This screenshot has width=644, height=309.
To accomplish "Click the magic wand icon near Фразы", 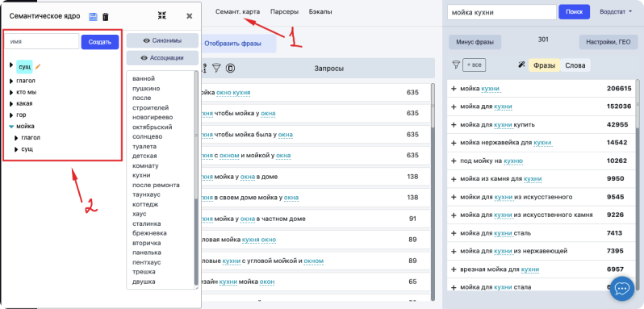I will pyautogui.click(x=521, y=65).
